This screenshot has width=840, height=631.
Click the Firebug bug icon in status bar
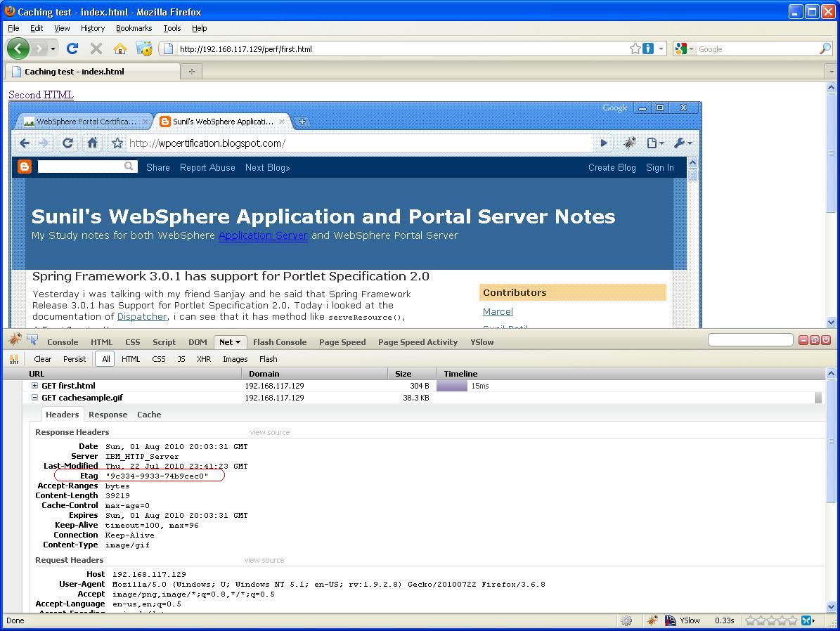[652, 620]
